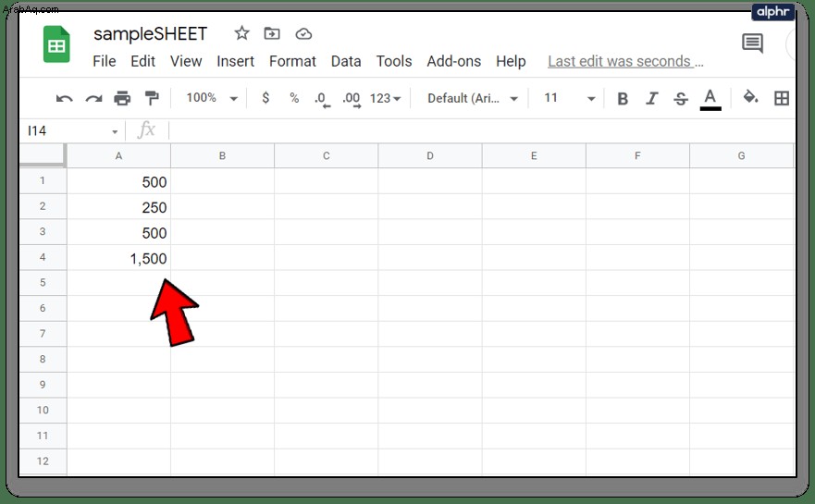
Task: Click the Move to folder icon
Action: tap(272, 34)
